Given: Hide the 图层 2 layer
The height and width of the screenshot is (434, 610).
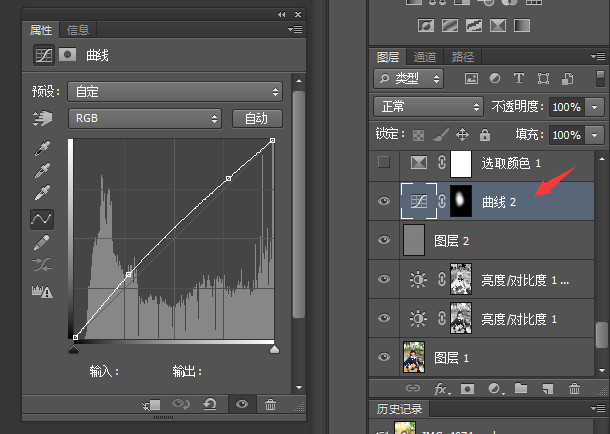Looking at the screenshot, I should 384,240.
